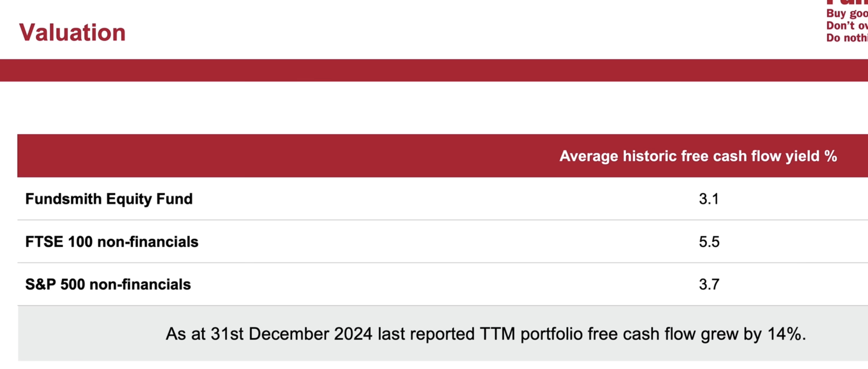The height and width of the screenshot is (369, 868).
Task: Select the 'Average historic free cash flow yield %' header
Action: [698, 156]
